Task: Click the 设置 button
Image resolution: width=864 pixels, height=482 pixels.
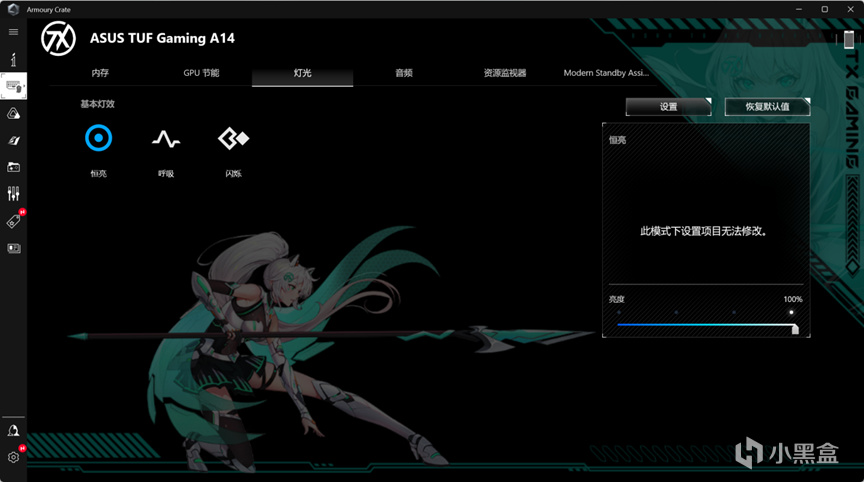Action: 668,107
